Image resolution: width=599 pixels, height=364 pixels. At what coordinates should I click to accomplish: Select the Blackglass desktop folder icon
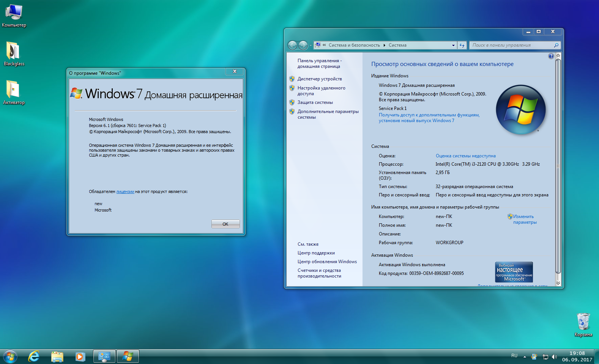[x=14, y=51]
